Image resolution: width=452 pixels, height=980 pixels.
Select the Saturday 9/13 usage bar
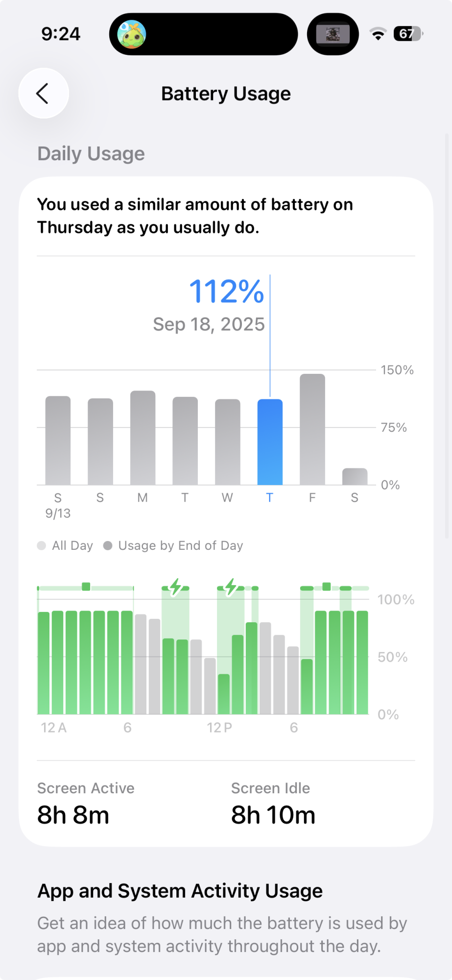58,440
